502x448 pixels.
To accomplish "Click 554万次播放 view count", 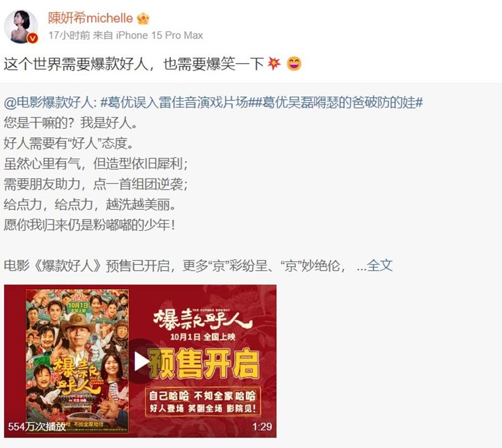I will [x=37, y=427].
